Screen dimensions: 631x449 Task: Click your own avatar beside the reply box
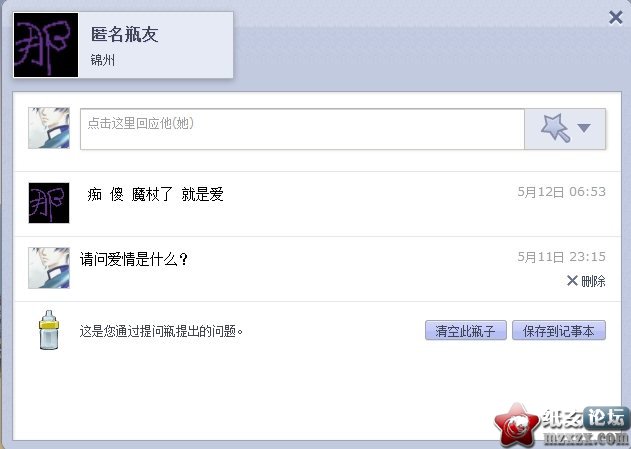point(49,128)
